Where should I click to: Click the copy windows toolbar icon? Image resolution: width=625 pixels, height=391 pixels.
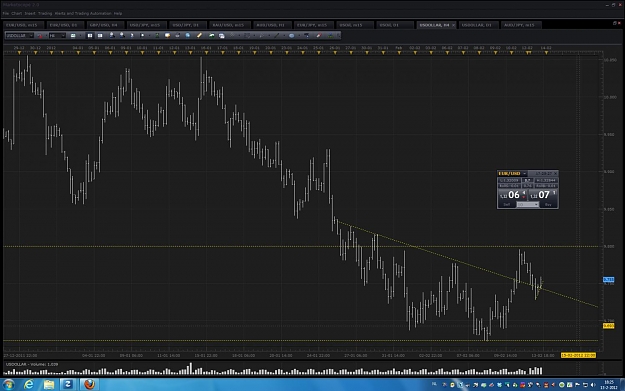[222, 35]
